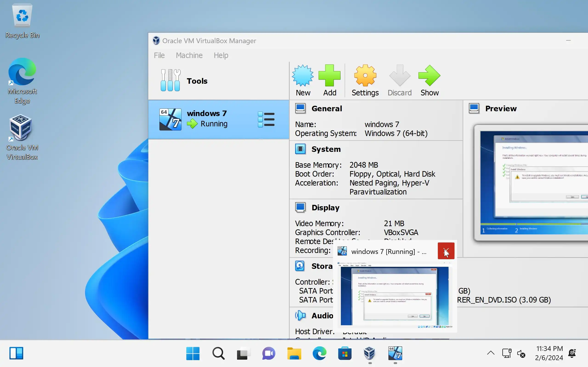Click the New virtual machine icon

pyautogui.click(x=303, y=76)
